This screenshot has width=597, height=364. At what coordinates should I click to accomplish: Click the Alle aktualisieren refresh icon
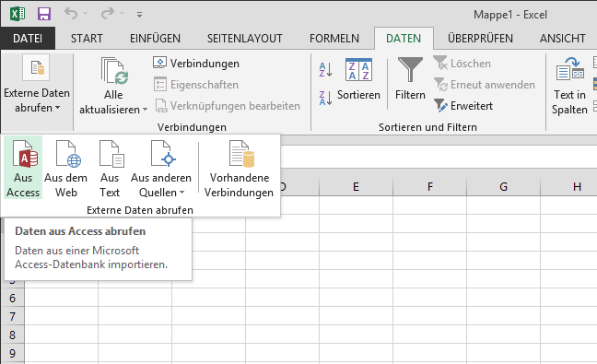point(114,70)
